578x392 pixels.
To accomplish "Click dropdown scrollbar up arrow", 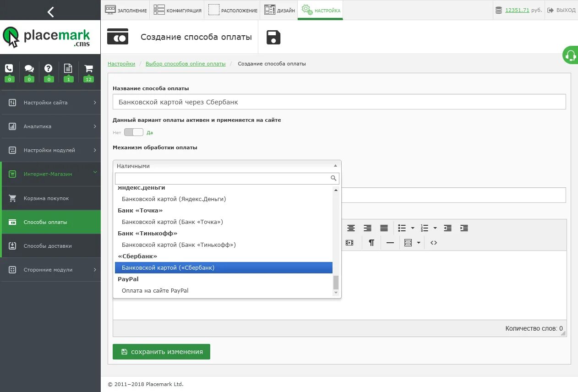I will coord(336,190).
